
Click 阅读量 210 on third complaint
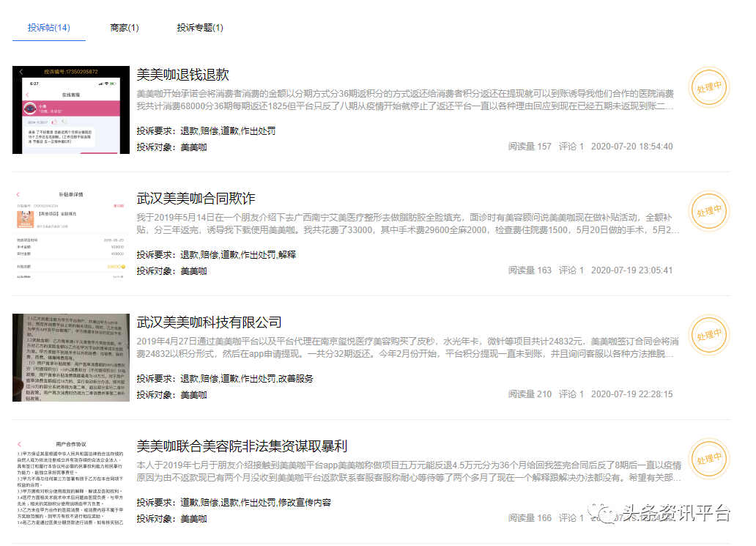[x=530, y=394]
